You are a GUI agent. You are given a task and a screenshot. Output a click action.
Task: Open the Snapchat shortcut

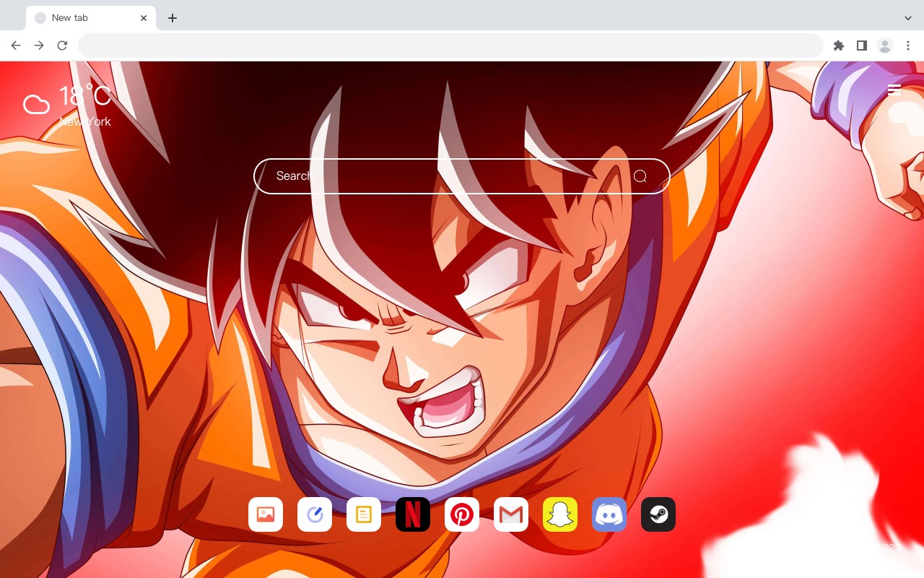click(560, 514)
